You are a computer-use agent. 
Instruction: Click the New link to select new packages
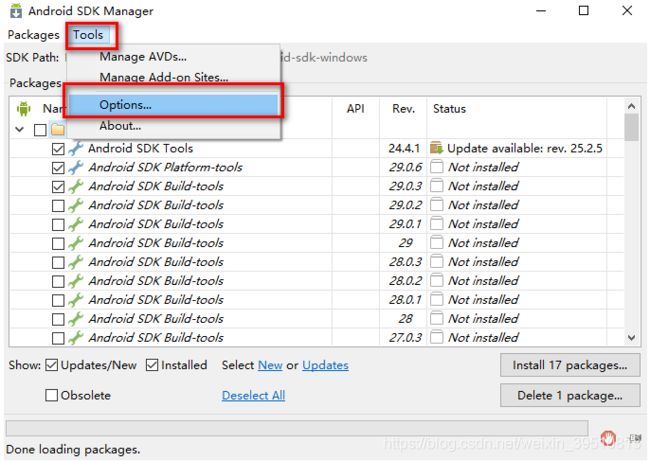click(x=270, y=365)
